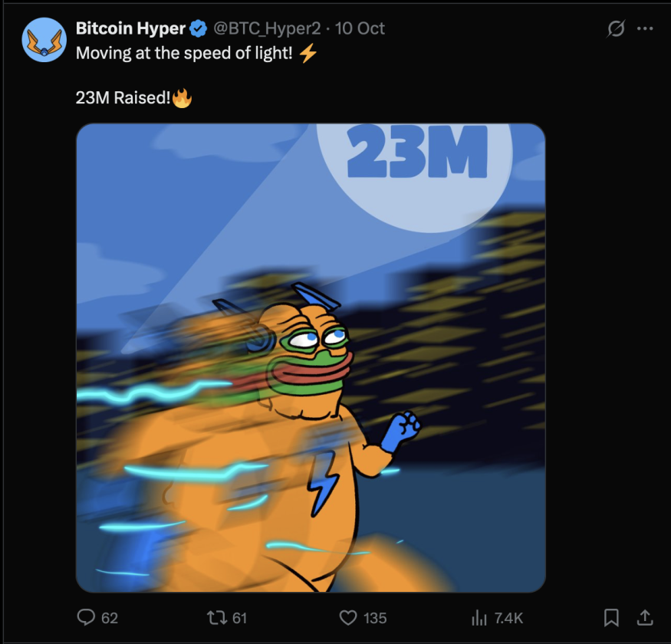Screen dimensions: 671x644
Task: Open the 23M running Pepe image
Action: coord(311,356)
